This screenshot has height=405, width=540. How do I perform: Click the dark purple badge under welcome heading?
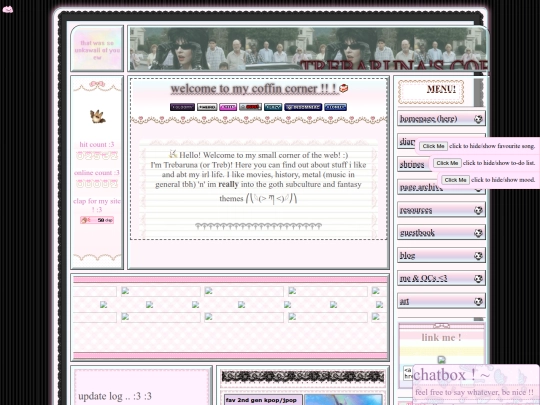(x=182, y=107)
